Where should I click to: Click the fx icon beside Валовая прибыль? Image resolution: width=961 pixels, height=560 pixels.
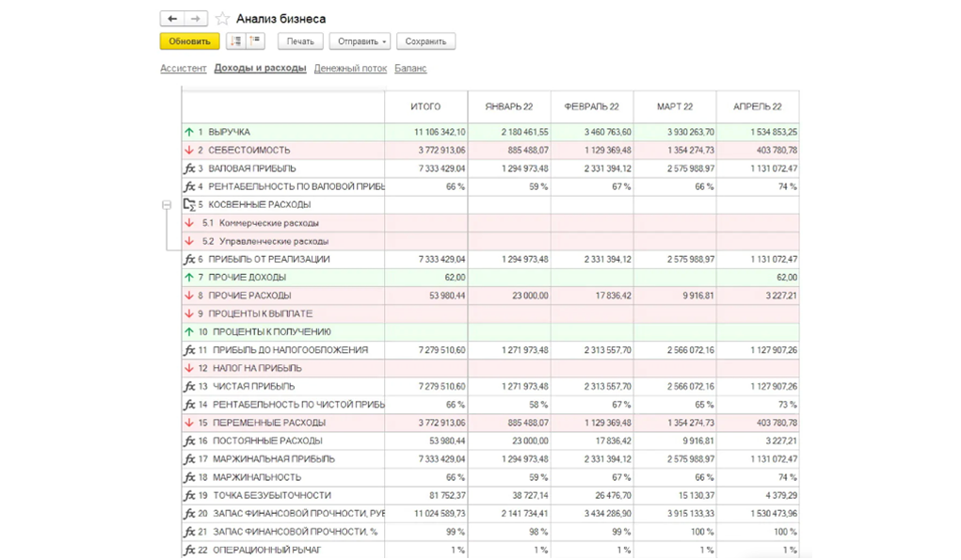189,168
